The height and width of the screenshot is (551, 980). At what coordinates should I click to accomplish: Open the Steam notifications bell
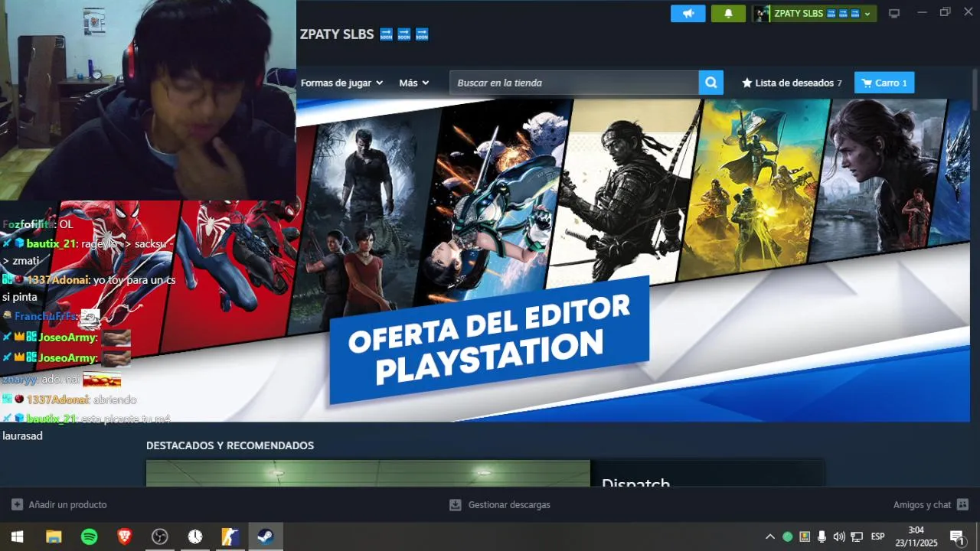[728, 13]
